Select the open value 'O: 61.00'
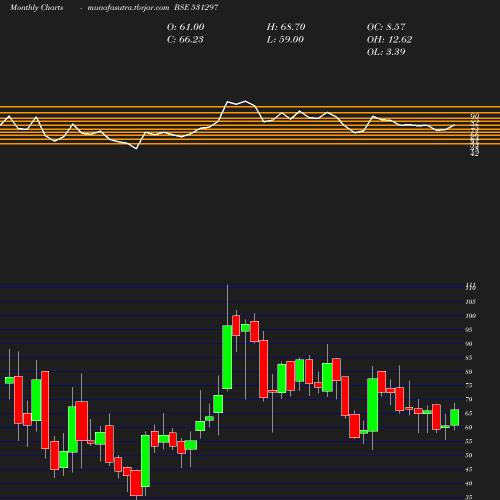The width and height of the screenshot is (500, 500). [x=185, y=27]
